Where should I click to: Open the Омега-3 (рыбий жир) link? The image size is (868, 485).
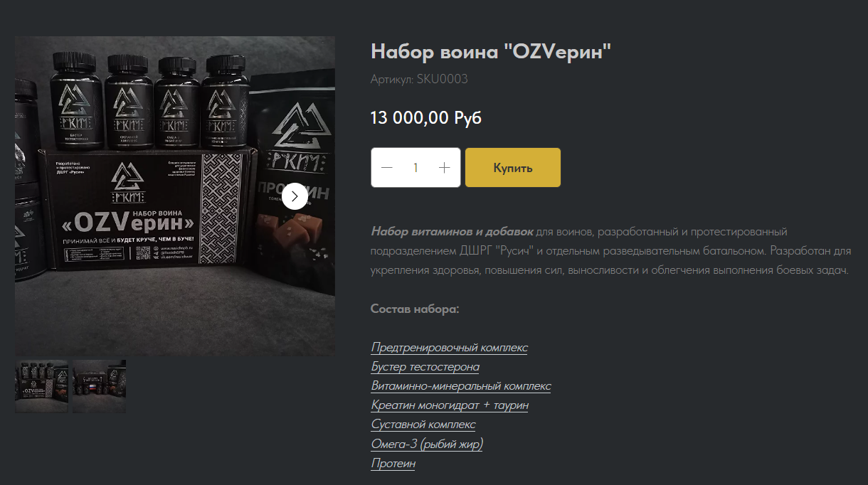[x=427, y=444]
